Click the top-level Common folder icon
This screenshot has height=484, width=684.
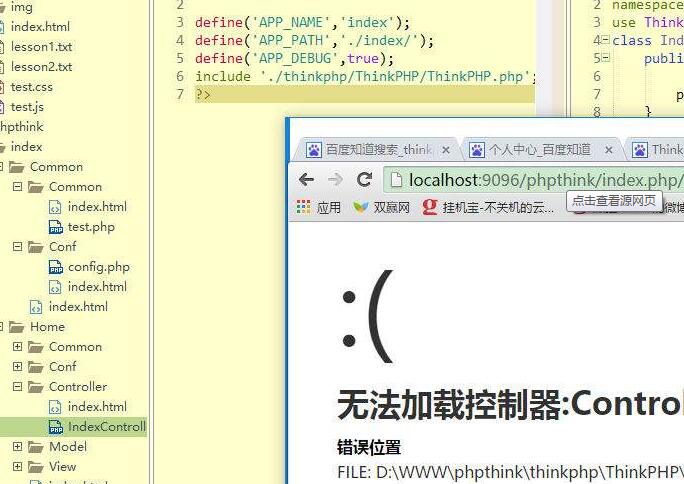(x=17, y=167)
